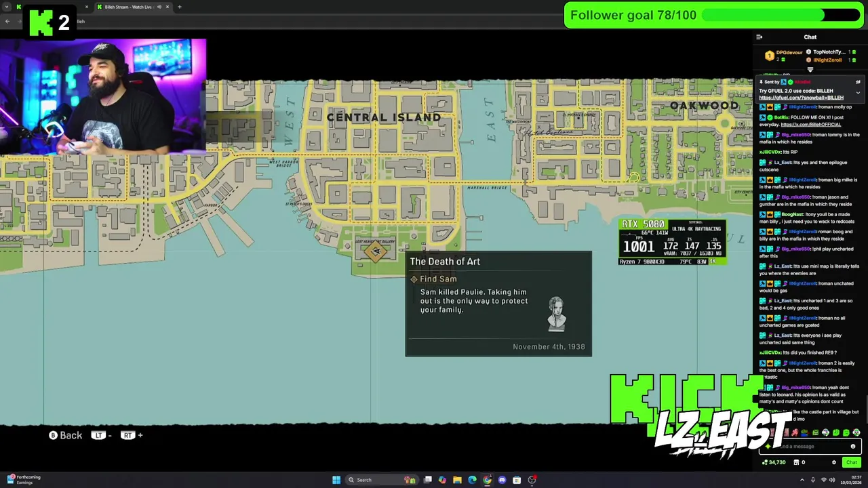Hide the pinned message with eye icon
The image size is (868, 488).
(858, 82)
